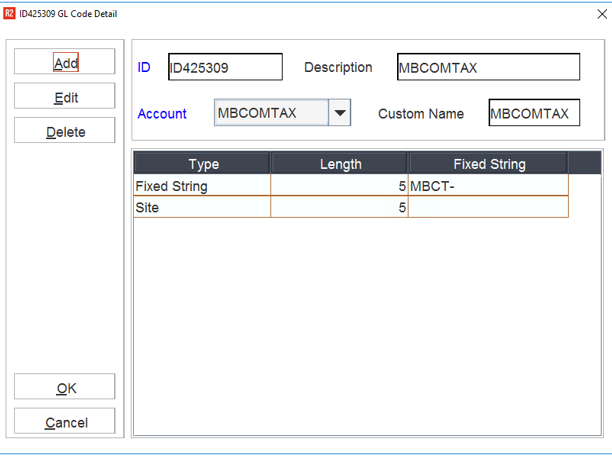This screenshot has width=612, height=456.
Task: Click the blue Account label
Action: (x=162, y=114)
